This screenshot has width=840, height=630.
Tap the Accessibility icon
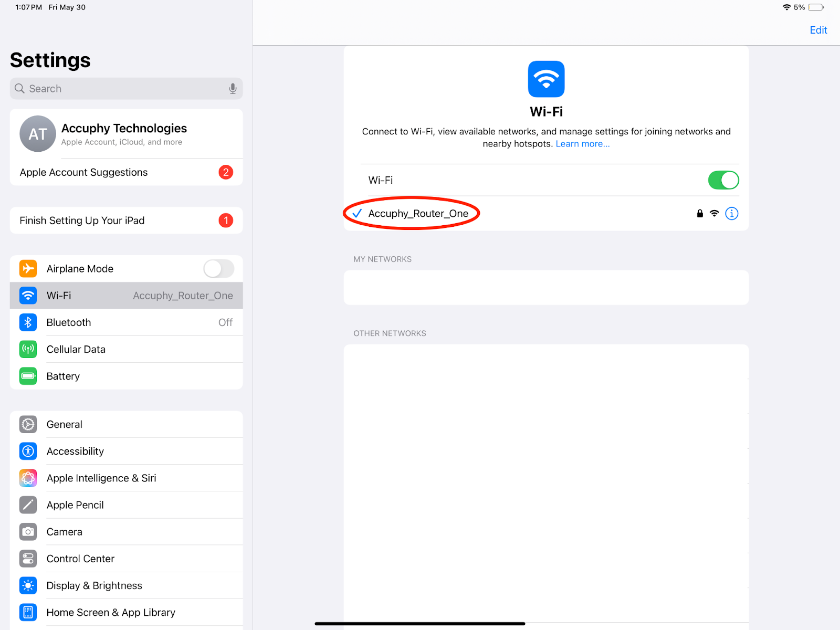28,451
